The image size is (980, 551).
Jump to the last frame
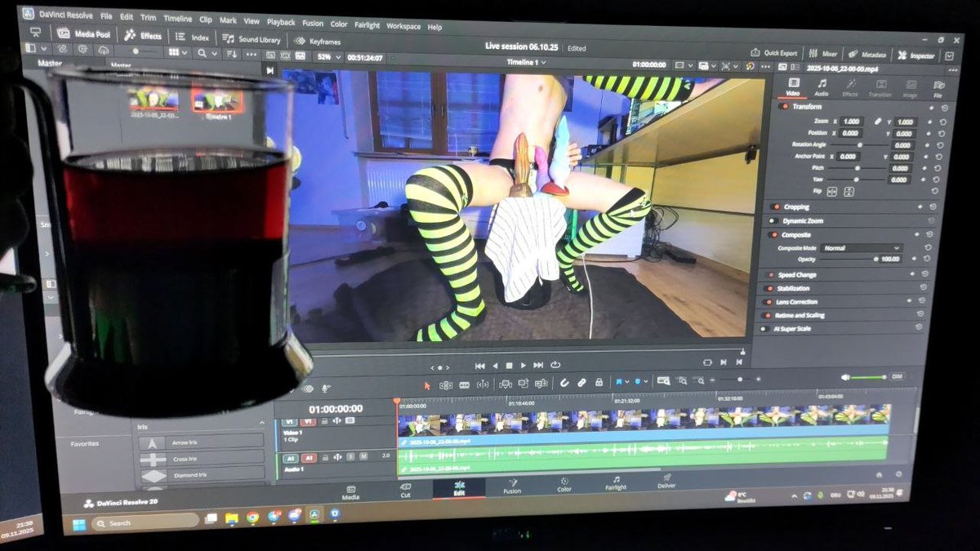(x=538, y=365)
